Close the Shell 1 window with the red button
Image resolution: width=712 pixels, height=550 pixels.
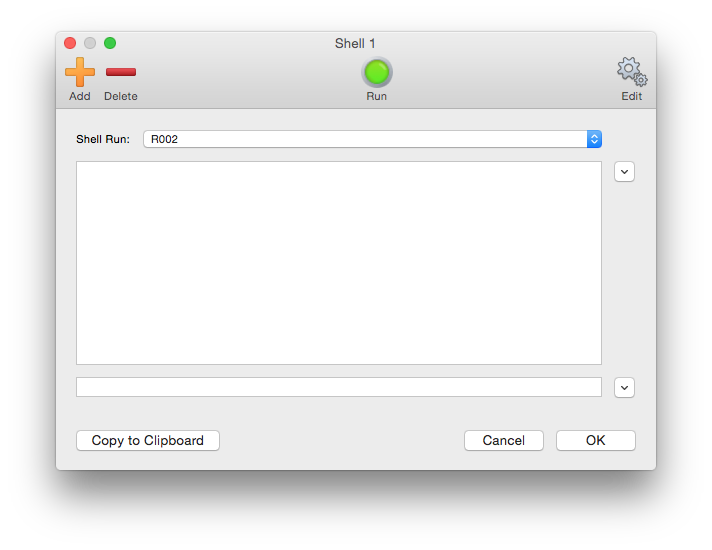point(70,43)
